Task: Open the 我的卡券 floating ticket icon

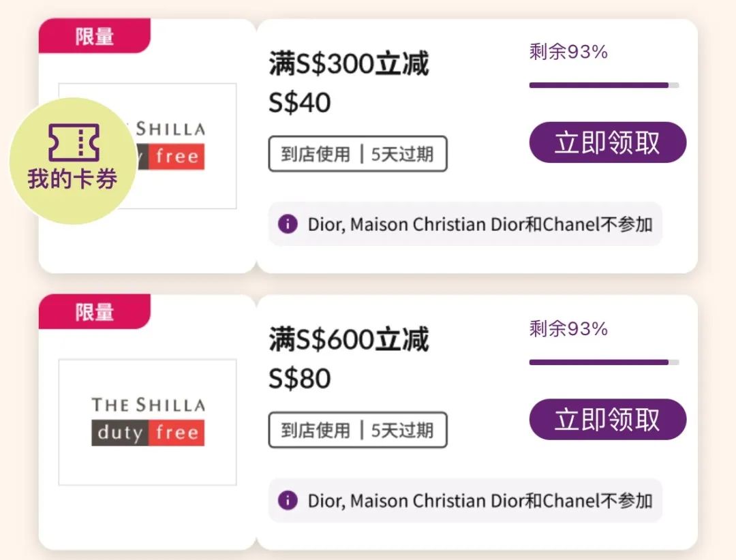Action: (73, 160)
